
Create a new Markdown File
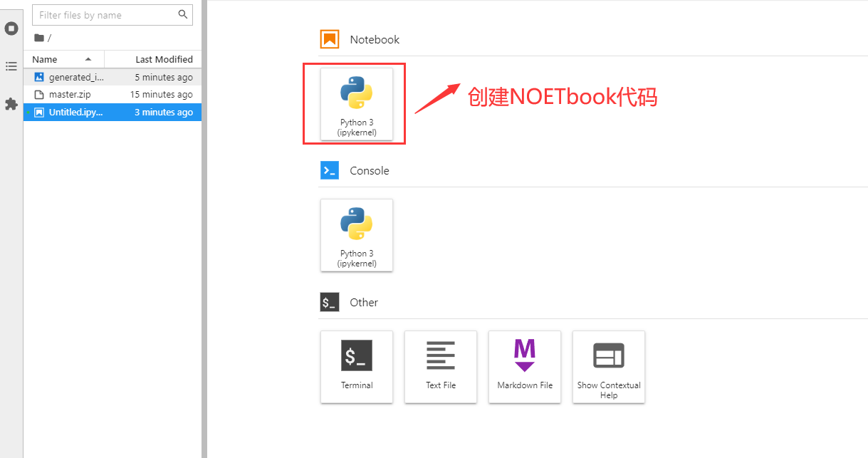[525, 367]
